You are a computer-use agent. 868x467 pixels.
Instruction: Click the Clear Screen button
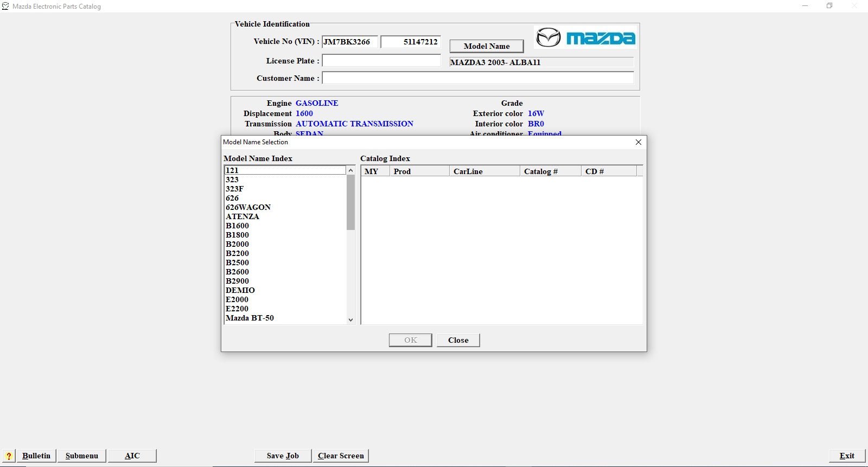(341, 456)
